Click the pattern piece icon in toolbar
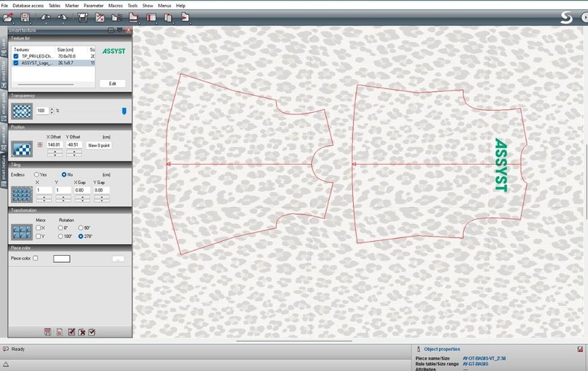This screenshot has width=588, height=371. [x=133, y=17]
